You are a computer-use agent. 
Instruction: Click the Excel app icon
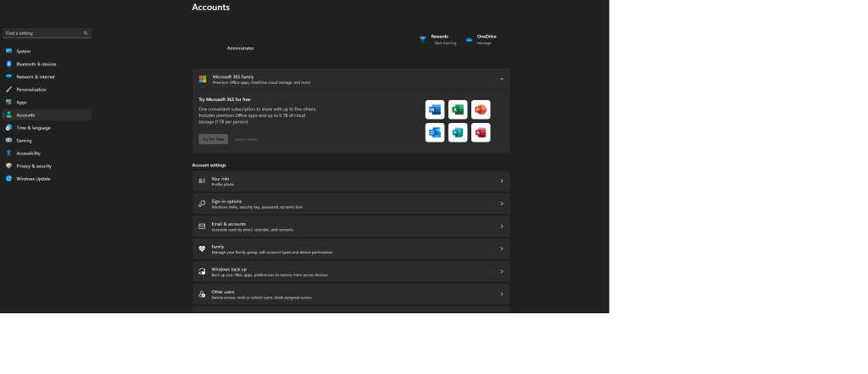458,109
